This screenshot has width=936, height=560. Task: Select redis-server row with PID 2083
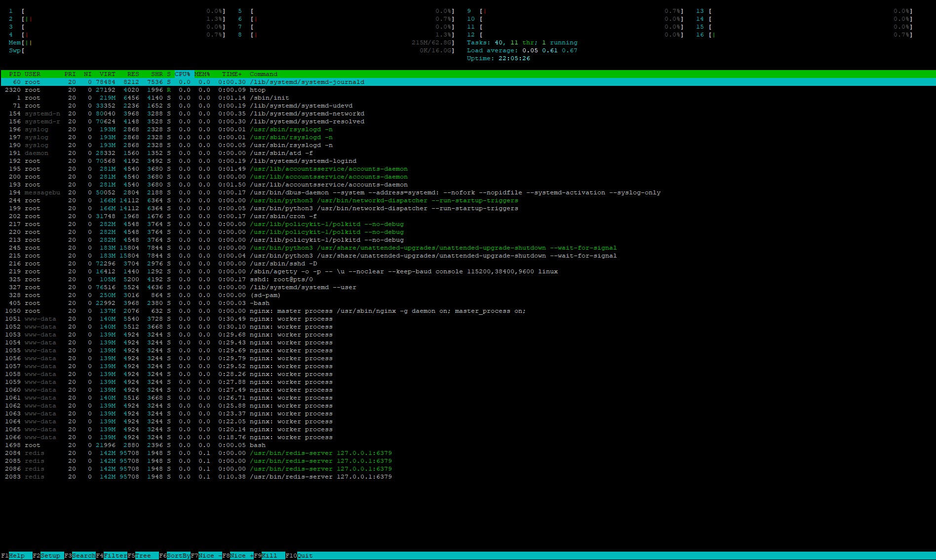click(x=468, y=477)
